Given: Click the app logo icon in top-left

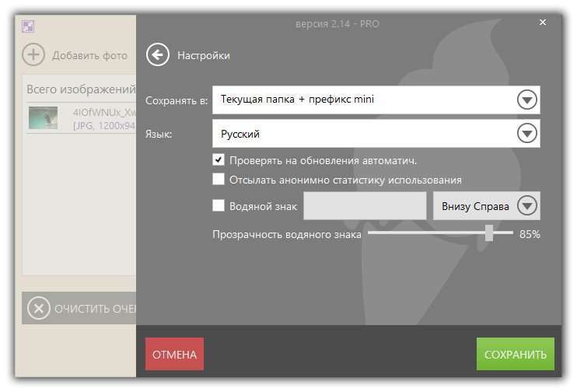Looking at the screenshot, I should 28,26.
